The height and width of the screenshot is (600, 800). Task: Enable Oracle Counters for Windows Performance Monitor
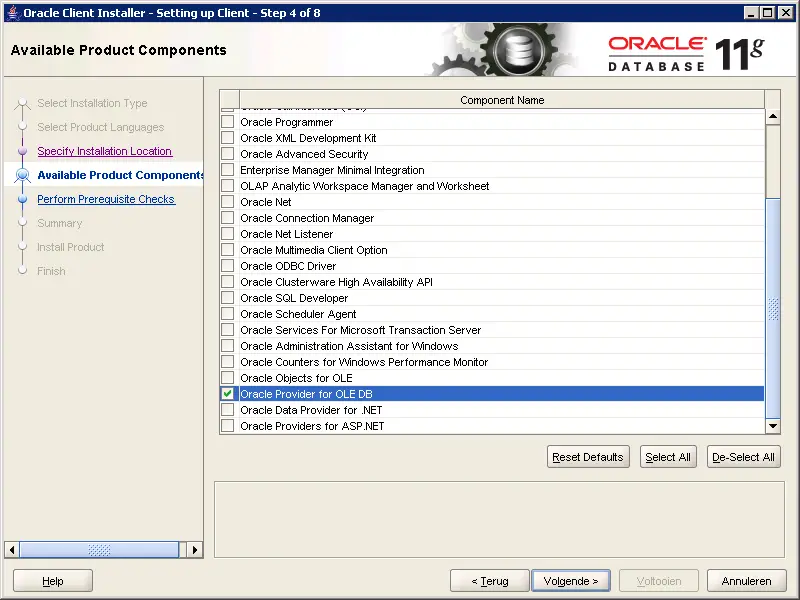228,362
